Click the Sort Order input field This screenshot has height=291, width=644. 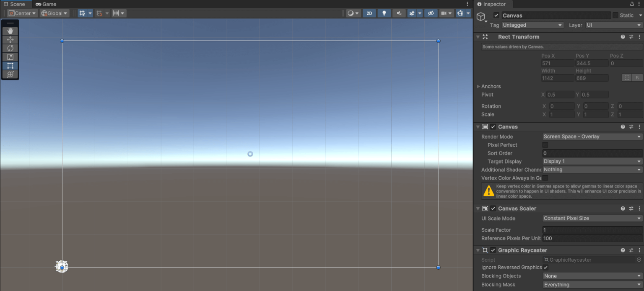click(592, 153)
